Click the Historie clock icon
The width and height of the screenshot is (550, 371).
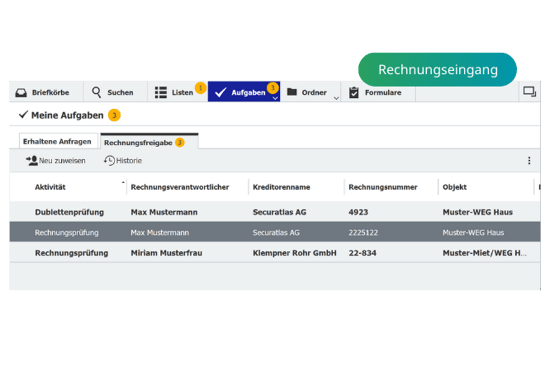tap(109, 161)
